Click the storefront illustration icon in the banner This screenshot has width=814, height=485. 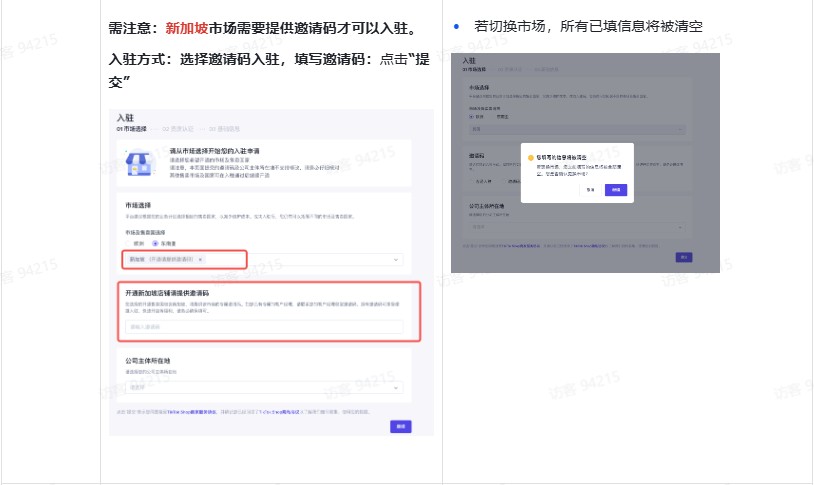136,163
